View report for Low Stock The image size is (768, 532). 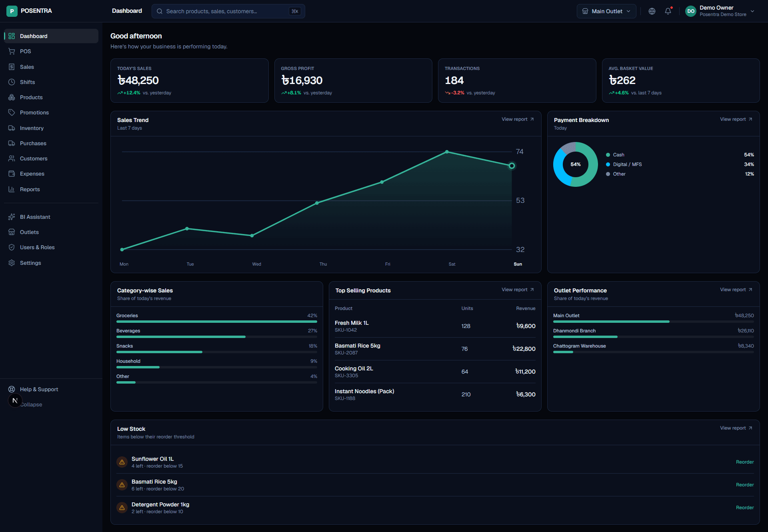[x=736, y=428]
